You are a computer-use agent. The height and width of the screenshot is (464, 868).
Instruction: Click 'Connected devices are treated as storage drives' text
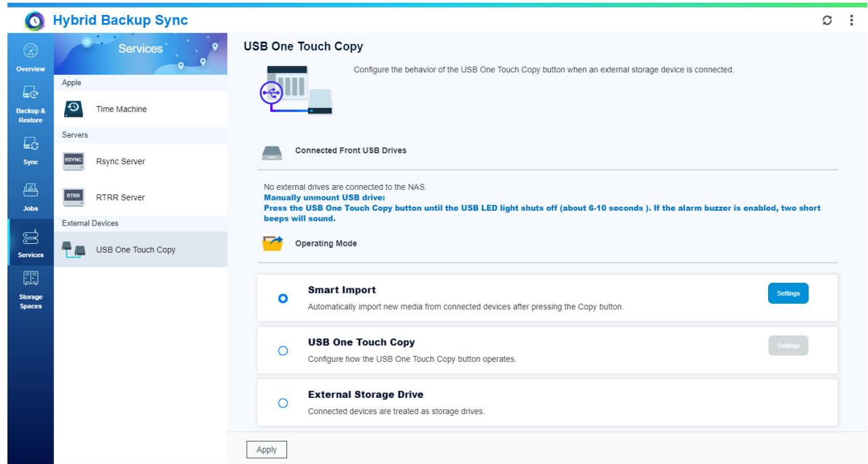[x=396, y=411]
